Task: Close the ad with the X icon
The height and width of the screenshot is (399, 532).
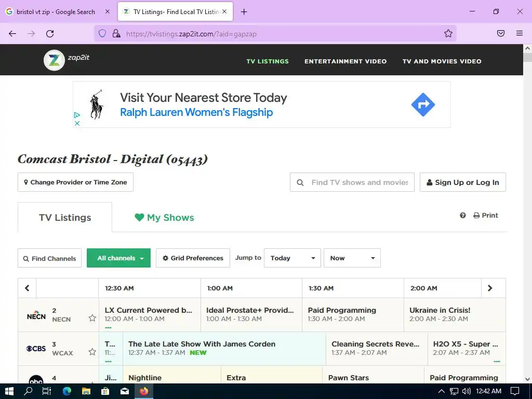Action: click(77, 123)
